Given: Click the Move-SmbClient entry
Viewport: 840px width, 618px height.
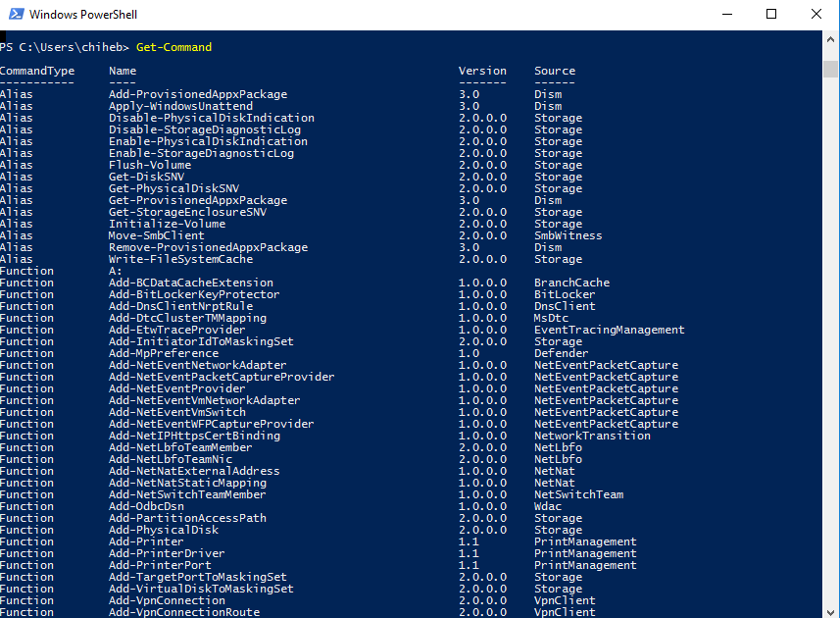Looking at the screenshot, I should point(157,235).
